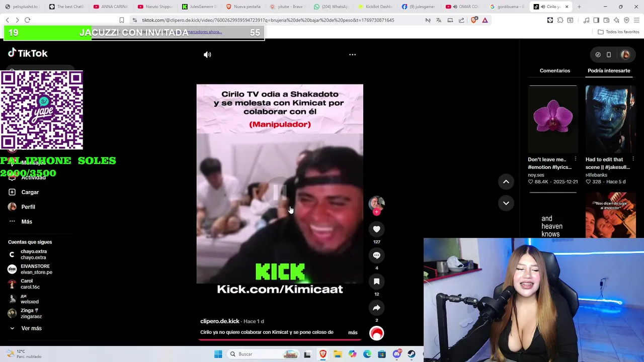Open the Carol carol.16c followed account
Viewport: 644px width, 362px height.
(x=24, y=284)
